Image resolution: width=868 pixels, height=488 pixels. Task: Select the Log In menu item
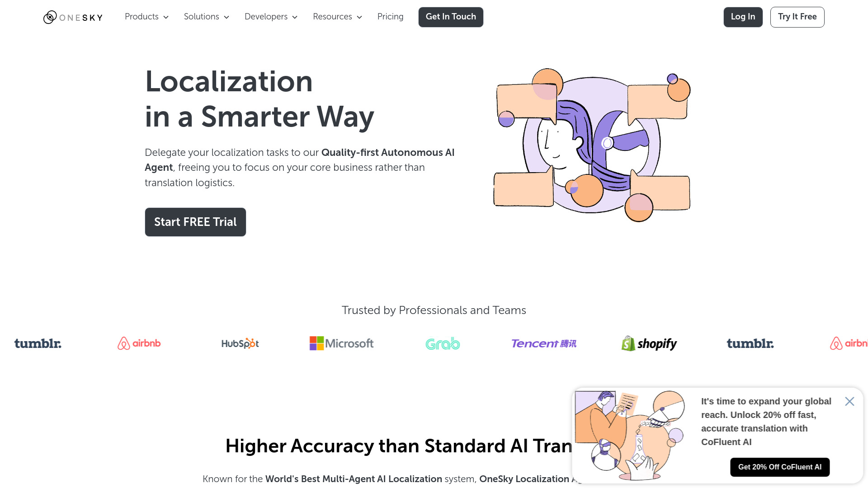(743, 17)
